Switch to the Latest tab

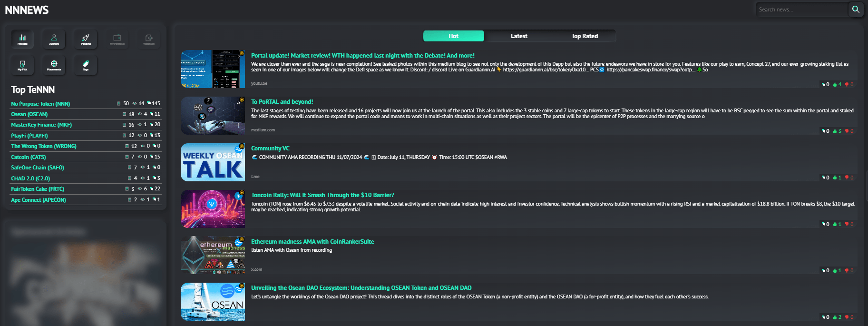519,36
